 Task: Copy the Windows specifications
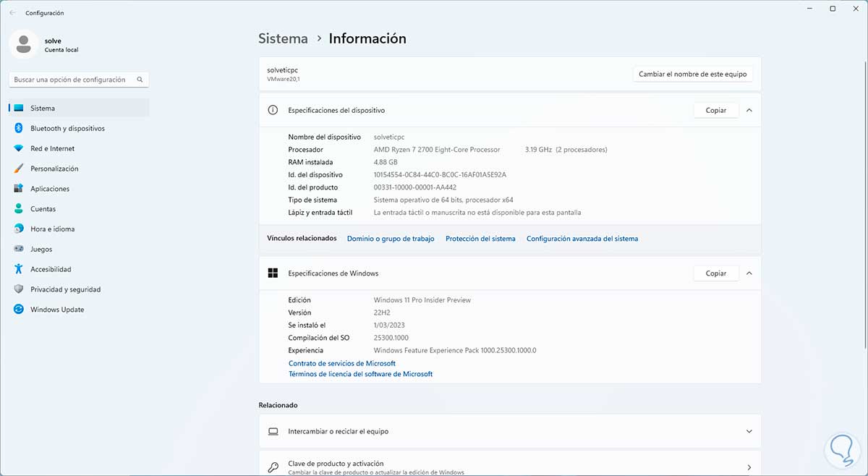(716, 273)
